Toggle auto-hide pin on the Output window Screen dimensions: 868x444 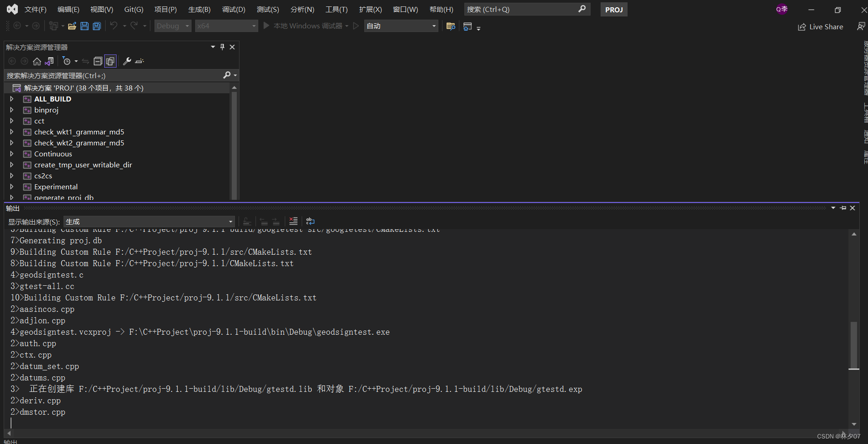pos(843,208)
